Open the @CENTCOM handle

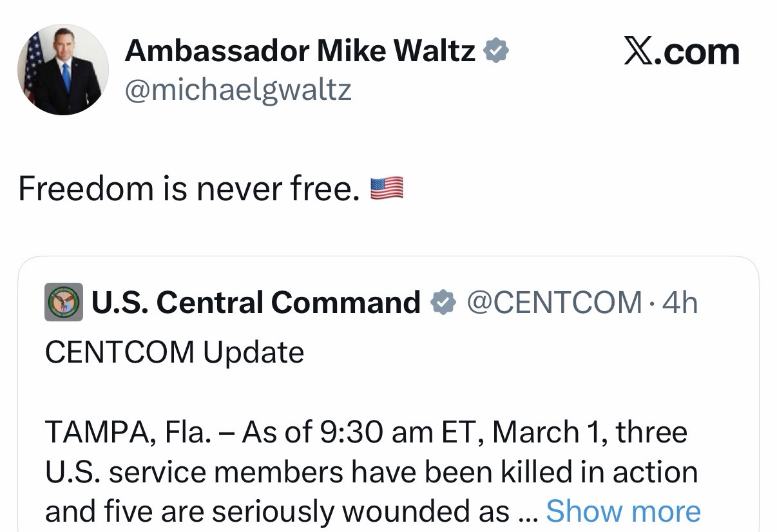click(554, 302)
